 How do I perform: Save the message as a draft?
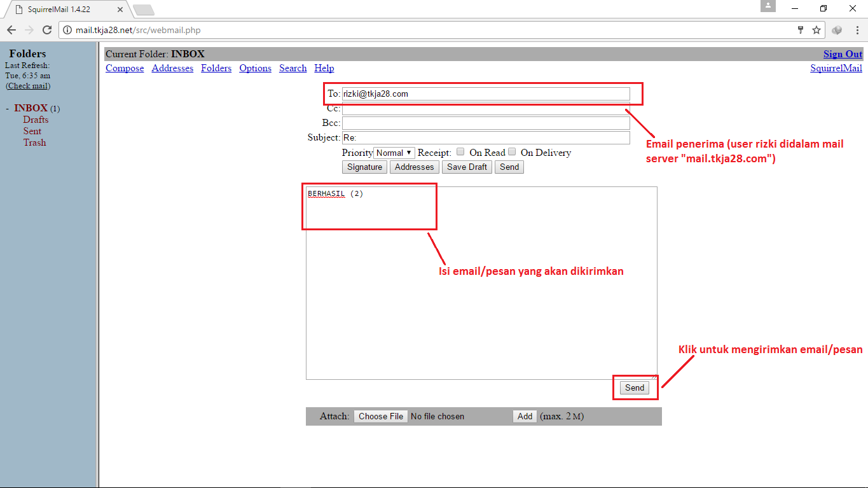466,167
